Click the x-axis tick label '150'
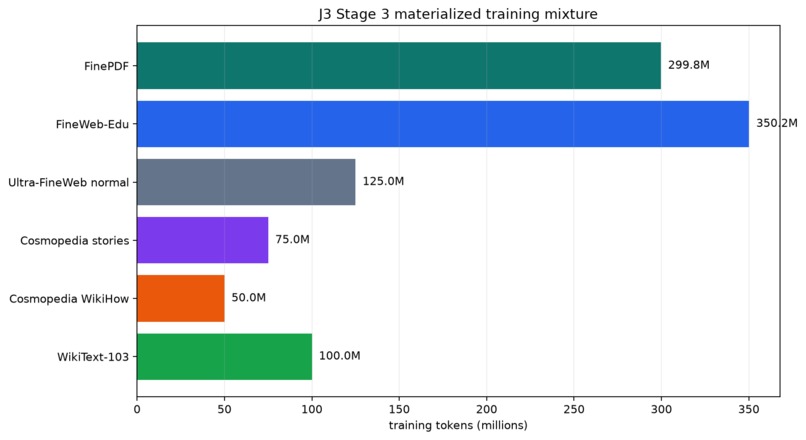 (399, 409)
